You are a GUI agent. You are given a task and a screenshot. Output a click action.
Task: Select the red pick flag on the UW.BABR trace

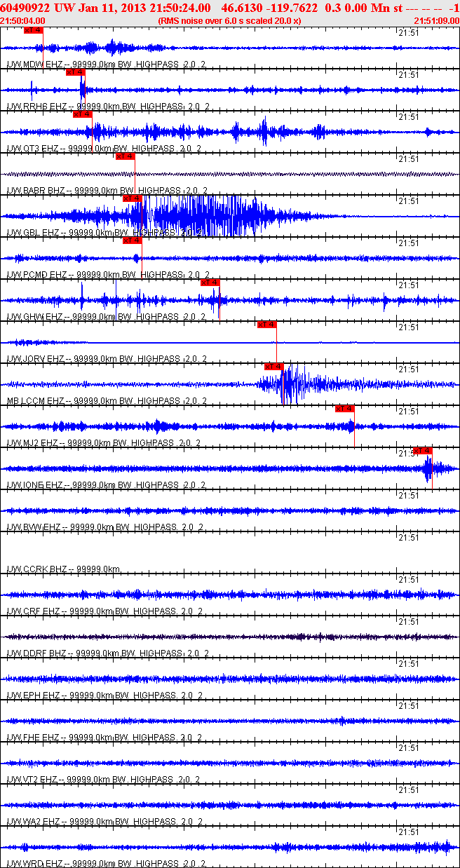(x=125, y=156)
